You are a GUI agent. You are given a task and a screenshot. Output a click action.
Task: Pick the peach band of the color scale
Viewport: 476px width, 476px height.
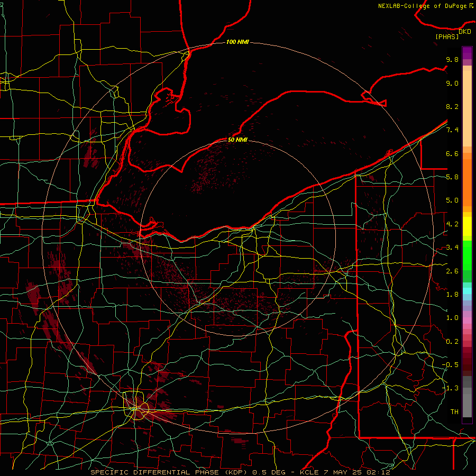click(467, 106)
